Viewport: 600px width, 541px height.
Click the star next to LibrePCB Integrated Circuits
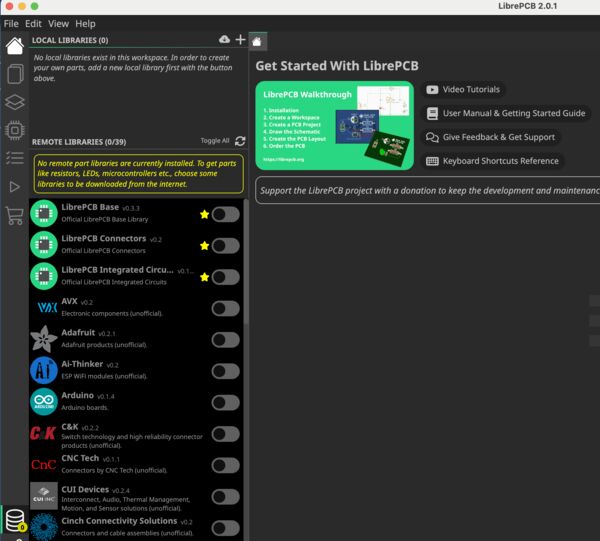tap(204, 277)
